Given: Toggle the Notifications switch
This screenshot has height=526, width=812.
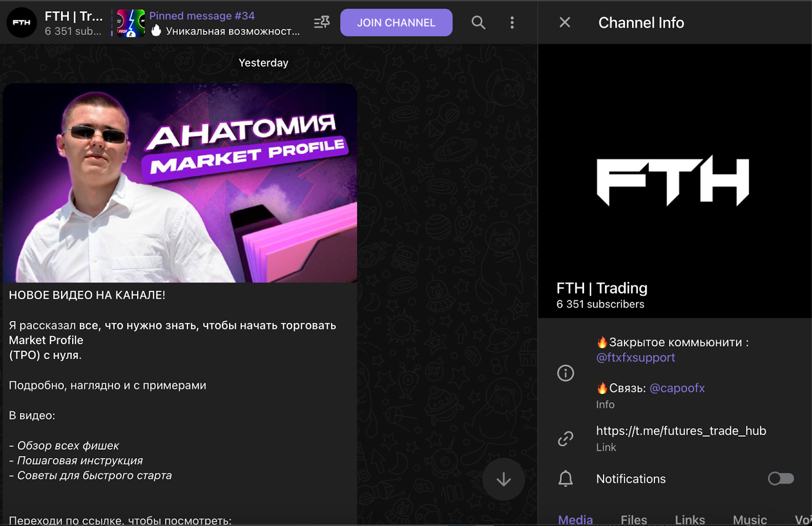Looking at the screenshot, I should click(781, 478).
